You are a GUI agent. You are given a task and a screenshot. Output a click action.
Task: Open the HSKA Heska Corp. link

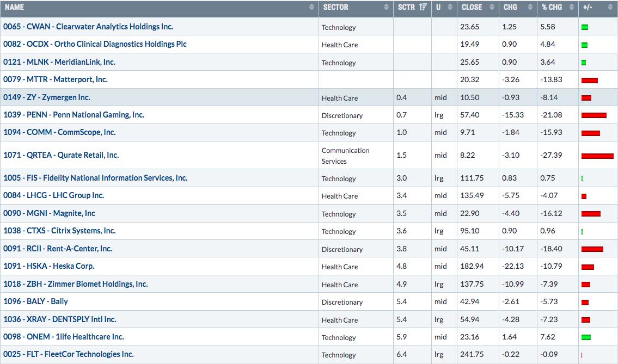tap(49, 266)
